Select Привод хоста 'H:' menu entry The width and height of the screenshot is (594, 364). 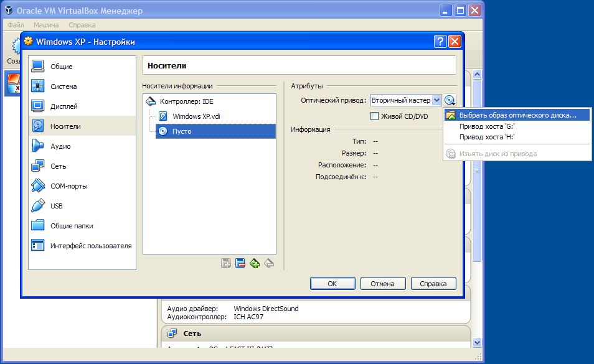point(517,137)
